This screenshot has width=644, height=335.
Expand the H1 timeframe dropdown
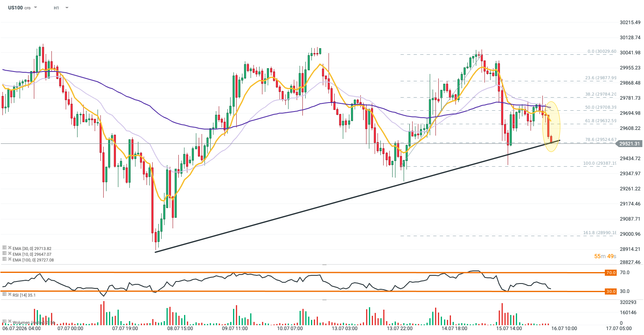point(67,8)
